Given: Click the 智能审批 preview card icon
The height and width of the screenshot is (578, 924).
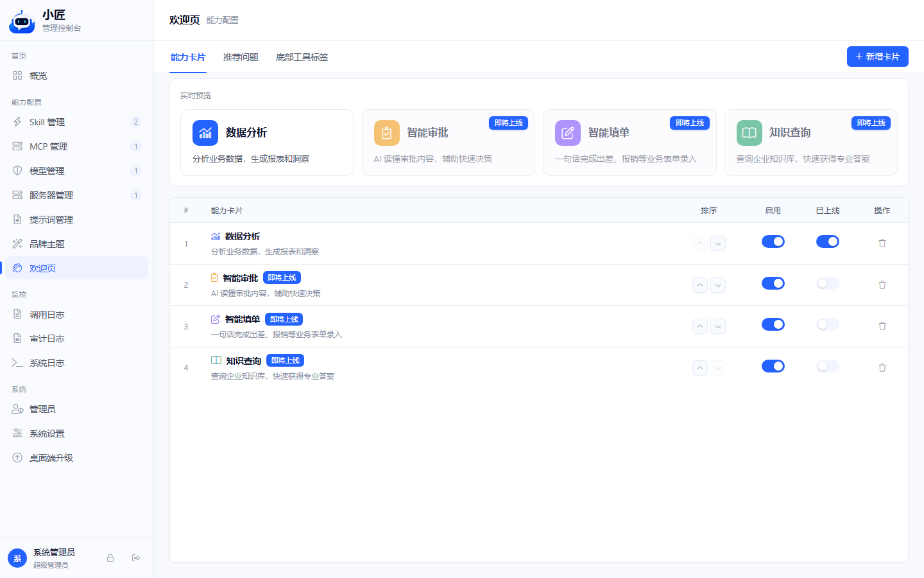Looking at the screenshot, I should (387, 133).
